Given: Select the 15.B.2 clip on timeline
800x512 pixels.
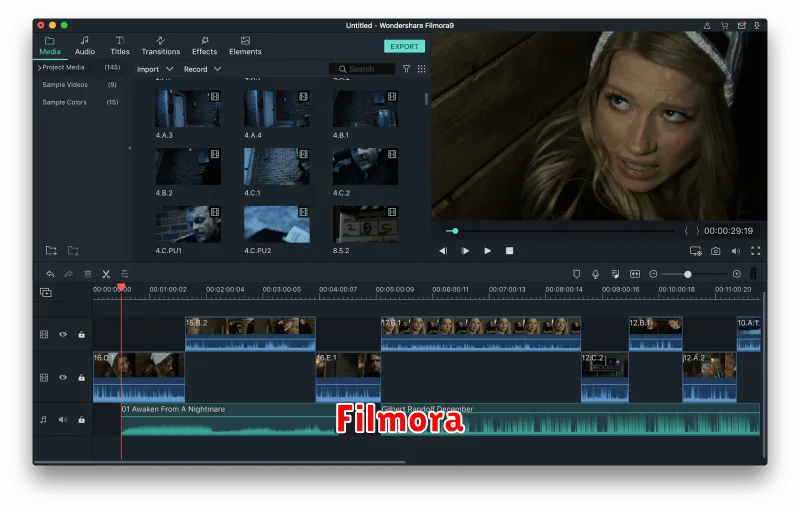Looking at the screenshot, I should point(250,334).
